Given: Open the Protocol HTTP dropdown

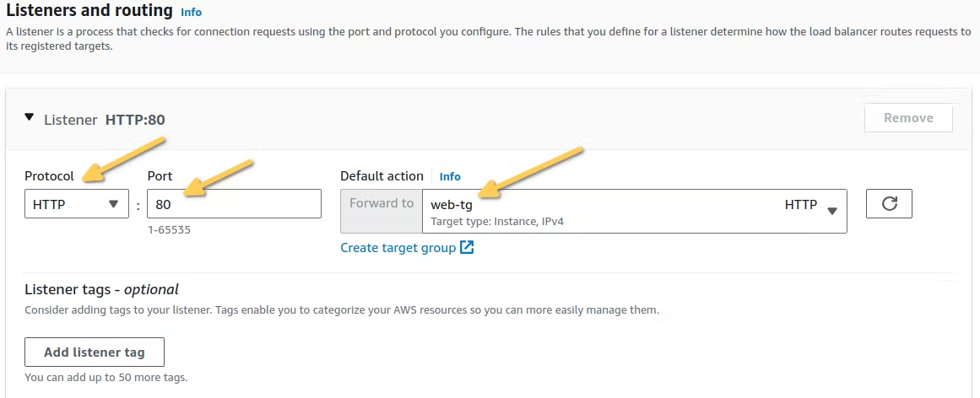Looking at the screenshot, I should point(76,204).
